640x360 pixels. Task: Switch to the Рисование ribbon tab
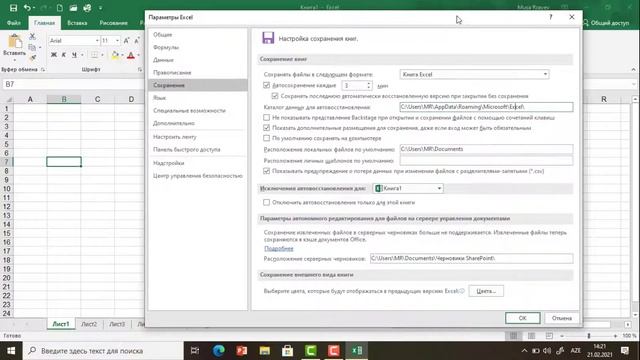113,23
